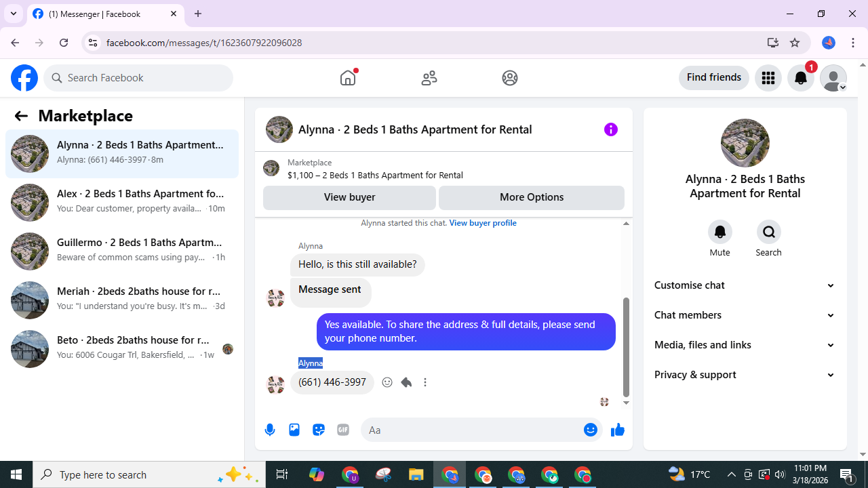Click the purple conversation information icon

(611, 129)
